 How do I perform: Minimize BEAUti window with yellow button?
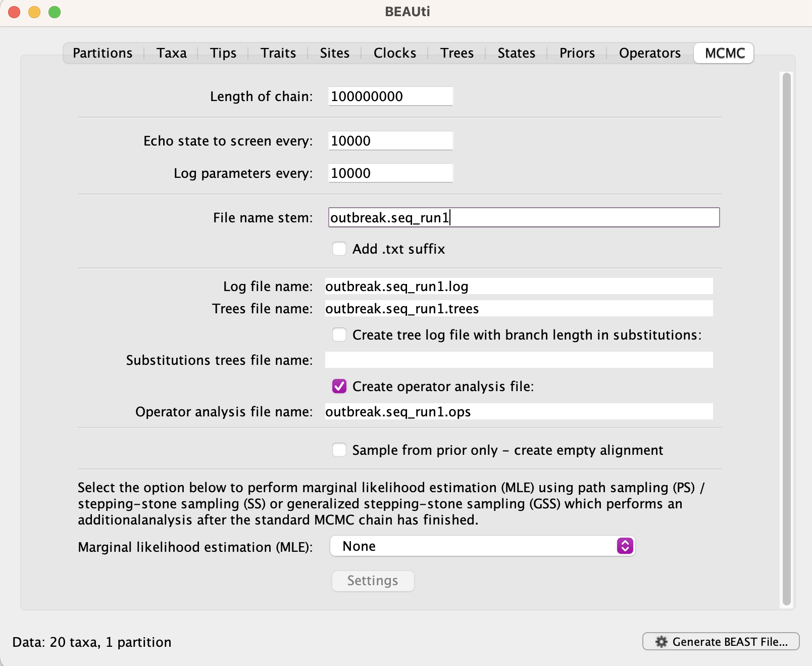pos(34,12)
